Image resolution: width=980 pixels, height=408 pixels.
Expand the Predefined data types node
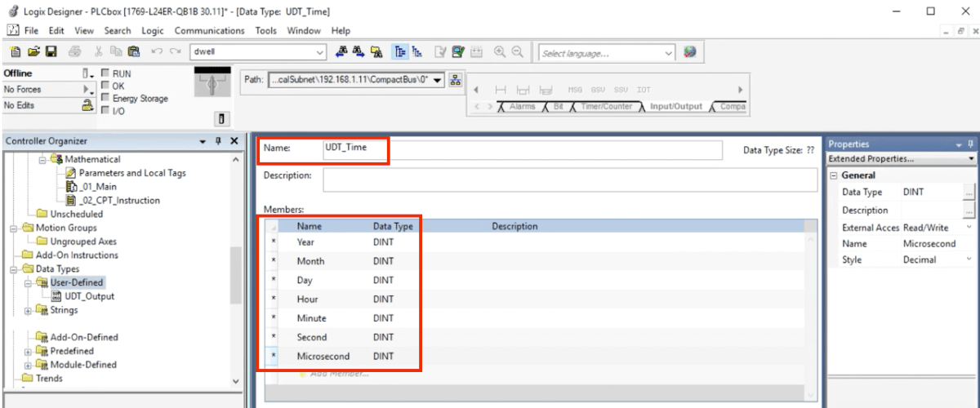[x=29, y=351]
